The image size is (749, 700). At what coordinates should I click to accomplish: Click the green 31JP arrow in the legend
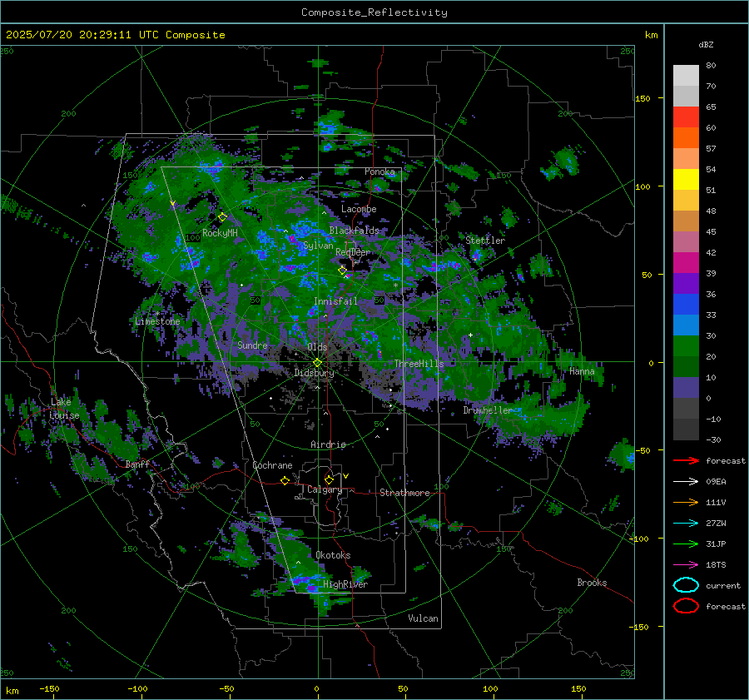coord(686,544)
